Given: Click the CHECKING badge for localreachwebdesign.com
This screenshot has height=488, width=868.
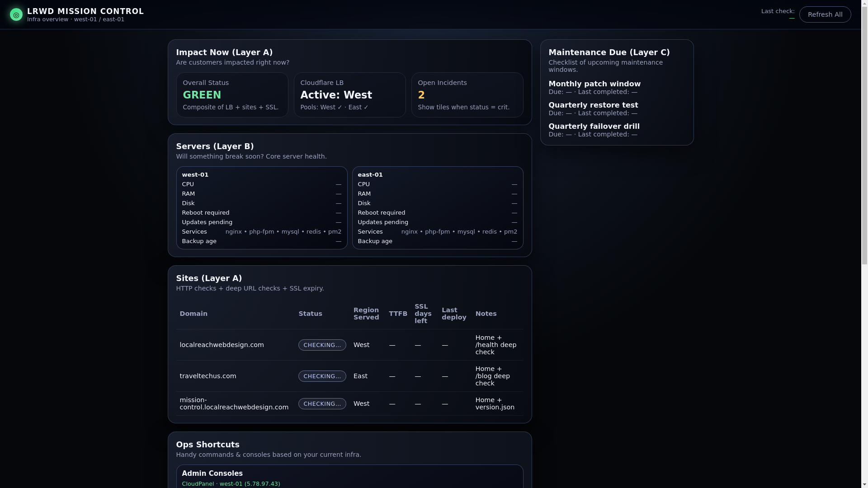Looking at the screenshot, I should pos(322,345).
